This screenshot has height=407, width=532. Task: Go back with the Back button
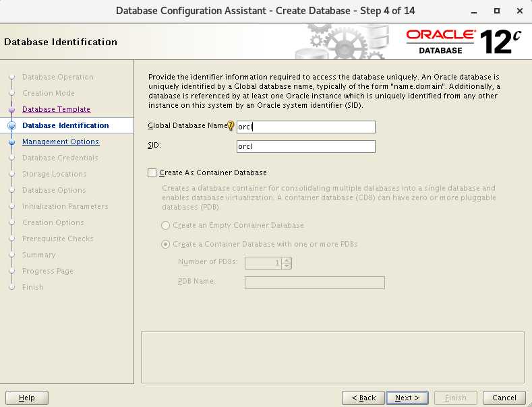363,398
